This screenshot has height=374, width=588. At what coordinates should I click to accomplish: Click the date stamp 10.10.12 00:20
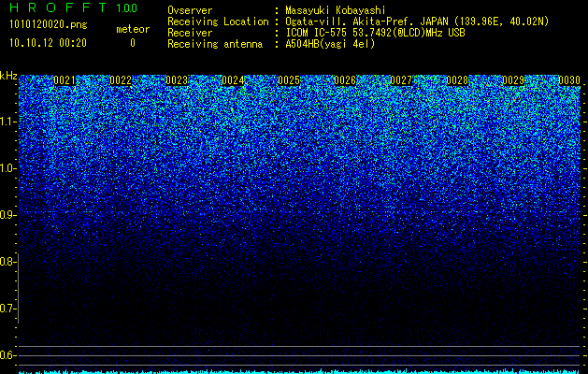click(48, 43)
